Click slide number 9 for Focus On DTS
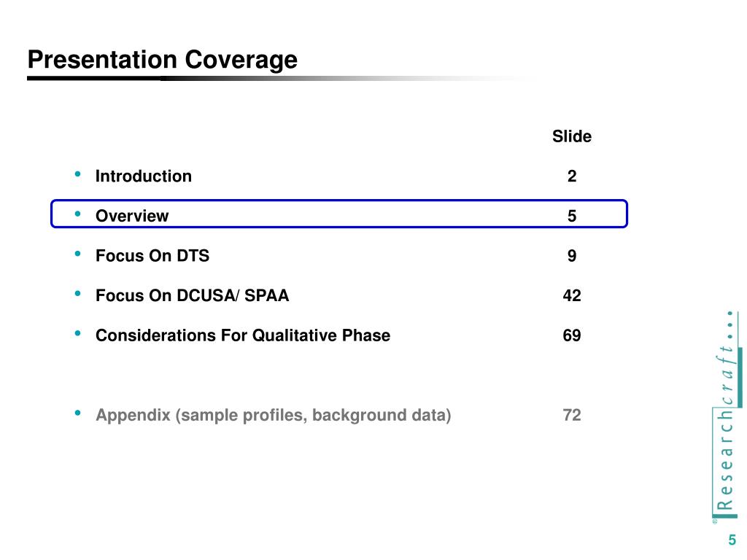 [572, 256]
